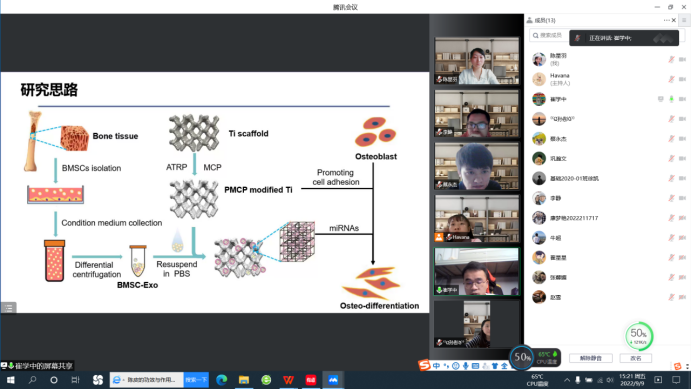Toggle microphone icon for Havana
The width and height of the screenshot is (693, 390).
671,79
